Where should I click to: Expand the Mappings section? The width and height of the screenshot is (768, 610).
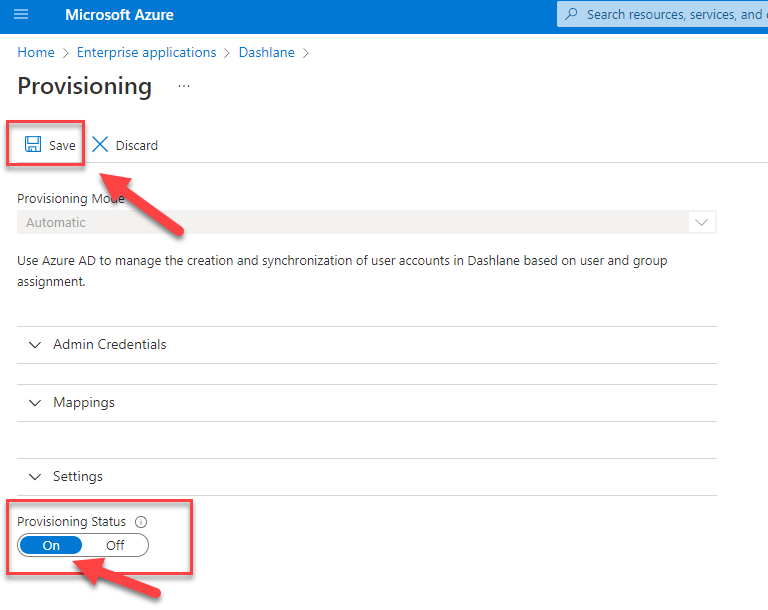click(84, 403)
